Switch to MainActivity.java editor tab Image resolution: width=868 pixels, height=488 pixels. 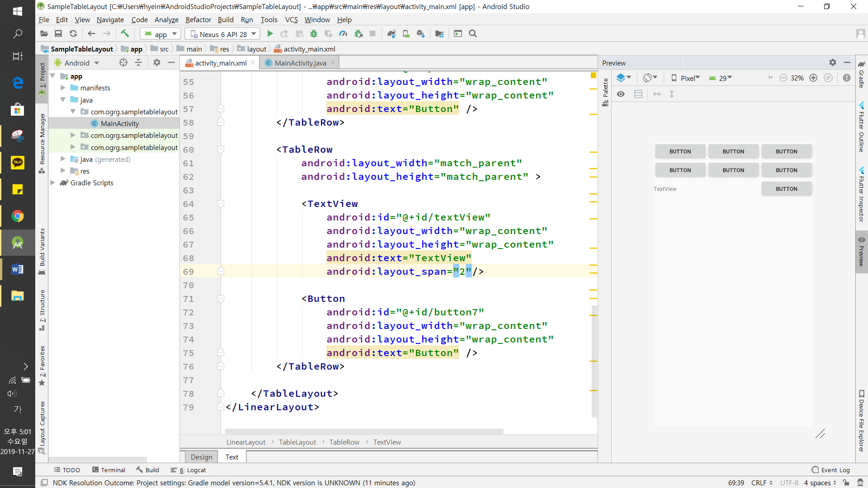300,63
